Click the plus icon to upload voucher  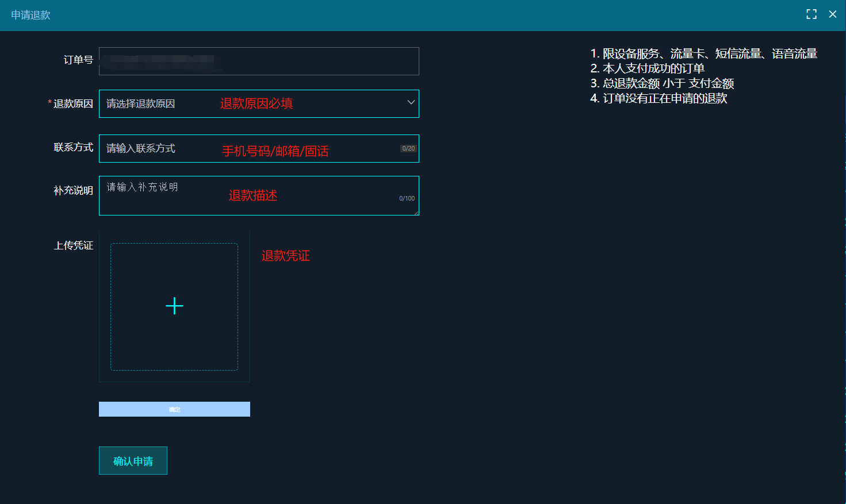pyautogui.click(x=174, y=306)
